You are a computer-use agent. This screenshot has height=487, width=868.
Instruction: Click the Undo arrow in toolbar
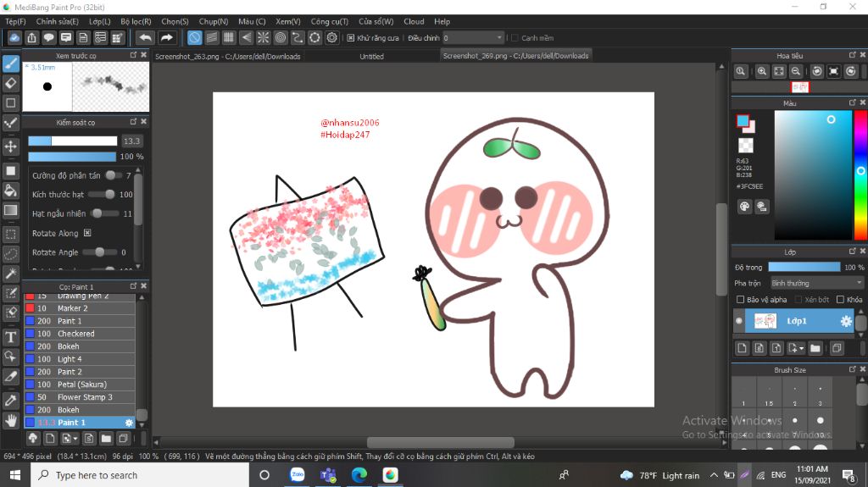145,37
